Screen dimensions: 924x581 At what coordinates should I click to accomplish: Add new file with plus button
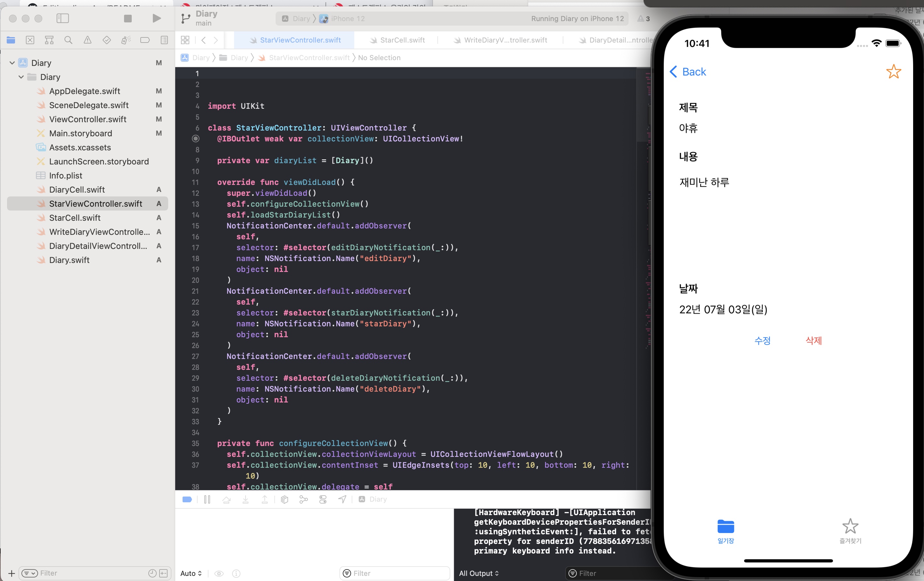tap(12, 573)
